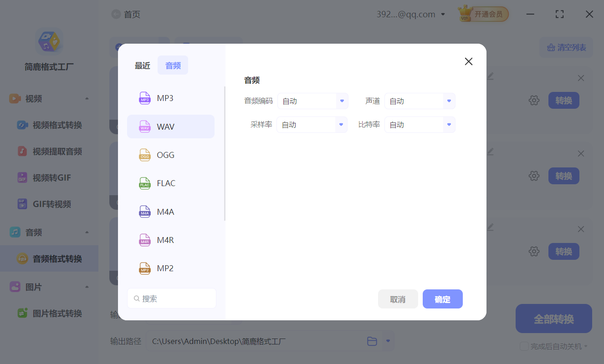Image resolution: width=604 pixels, height=364 pixels.
Task: Select the WAV format entry
Action: click(x=164, y=126)
